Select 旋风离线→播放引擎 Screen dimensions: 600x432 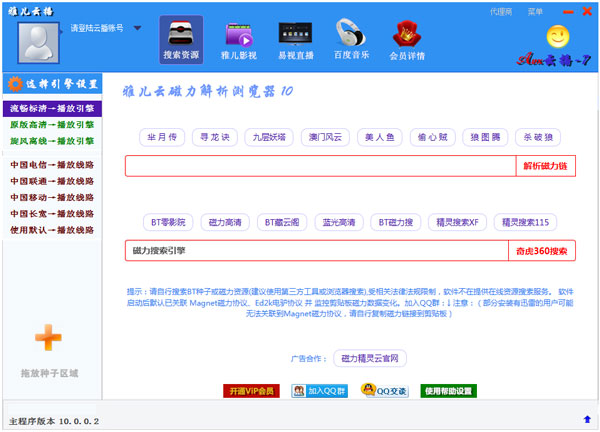[x=52, y=141]
